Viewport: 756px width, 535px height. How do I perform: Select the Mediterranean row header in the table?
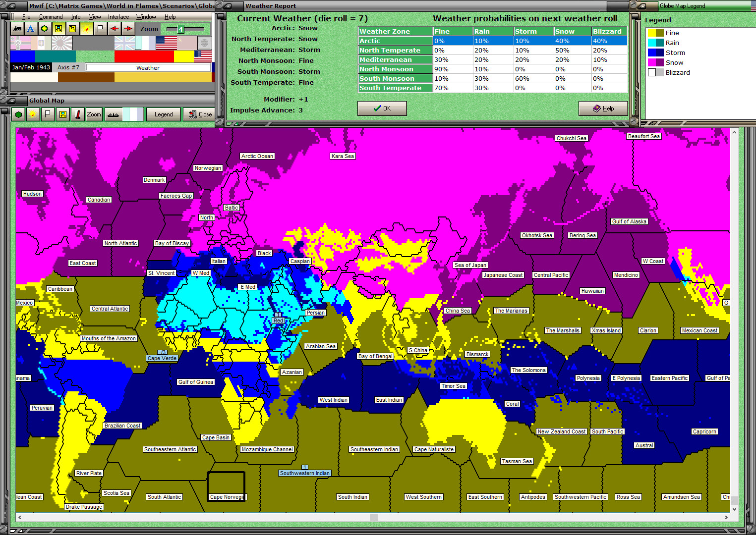pyautogui.click(x=396, y=60)
